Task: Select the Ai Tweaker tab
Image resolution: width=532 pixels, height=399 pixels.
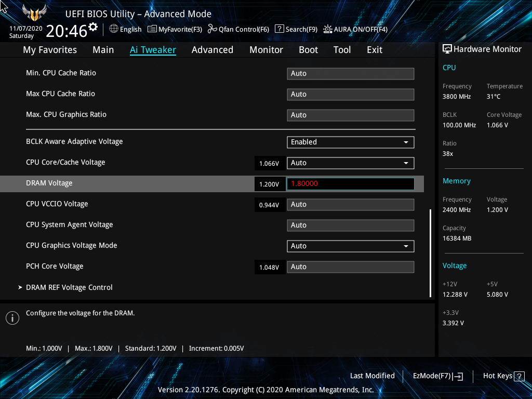Action: point(153,49)
